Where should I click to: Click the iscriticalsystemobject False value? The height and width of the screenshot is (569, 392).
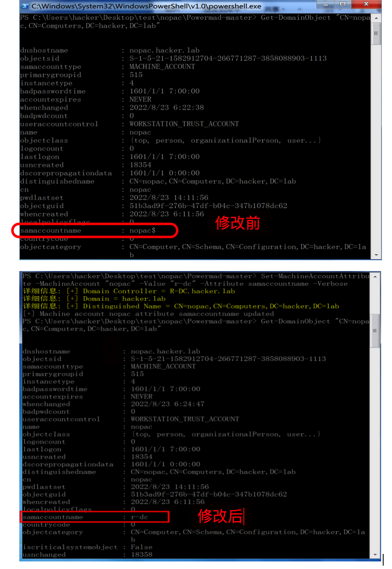(141, 547)
